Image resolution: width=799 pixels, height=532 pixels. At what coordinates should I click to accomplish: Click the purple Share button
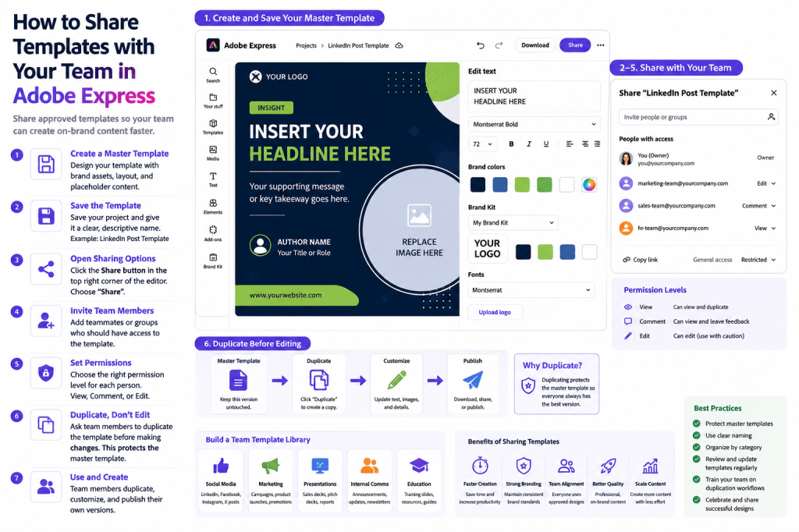(x=575, y=44)
